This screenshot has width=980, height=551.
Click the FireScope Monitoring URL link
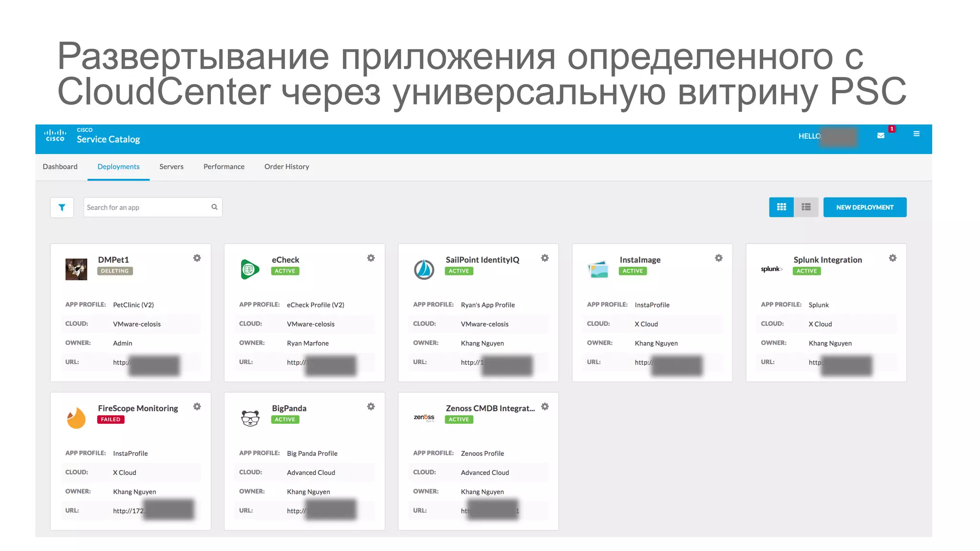coord(153,511)
